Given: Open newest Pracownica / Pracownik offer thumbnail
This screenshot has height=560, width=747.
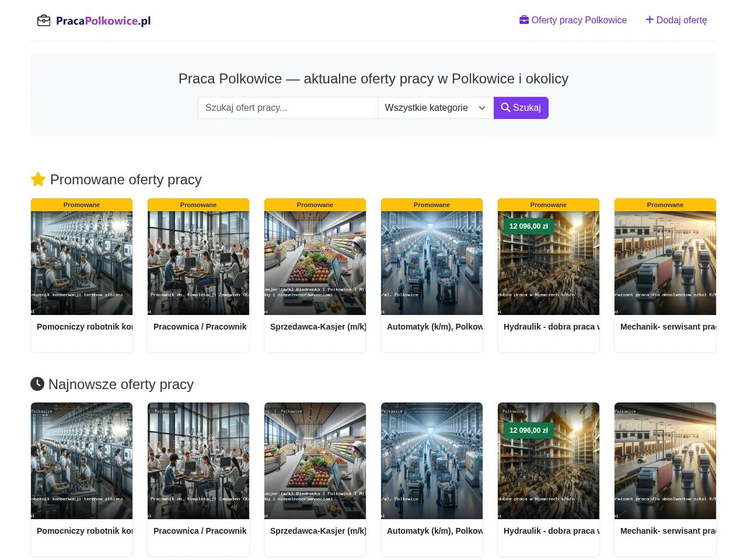Looking at the screenshot, I should pos(198,461).
